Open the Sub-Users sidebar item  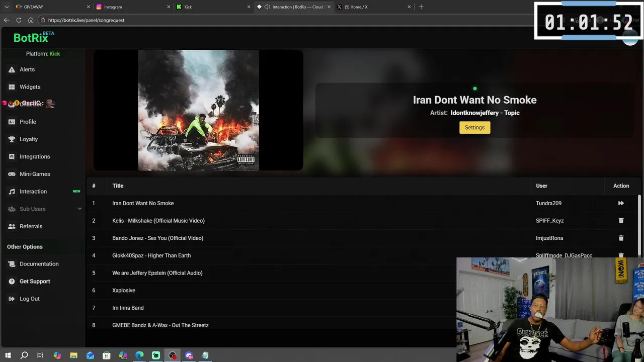(x=43, y=209)
